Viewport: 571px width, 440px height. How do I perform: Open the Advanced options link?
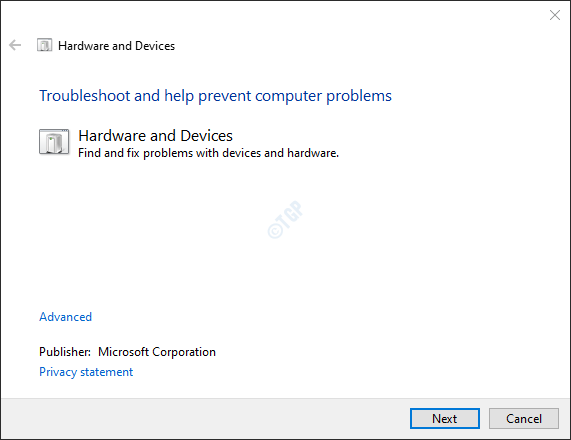point(66,317)
